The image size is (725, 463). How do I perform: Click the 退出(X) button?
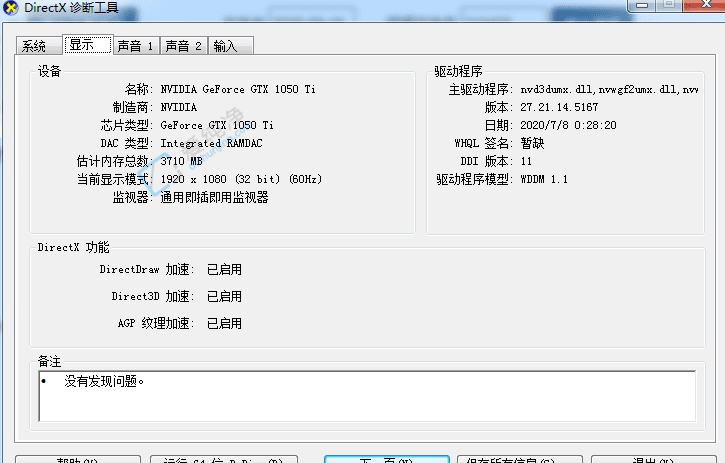pos(654,459)
